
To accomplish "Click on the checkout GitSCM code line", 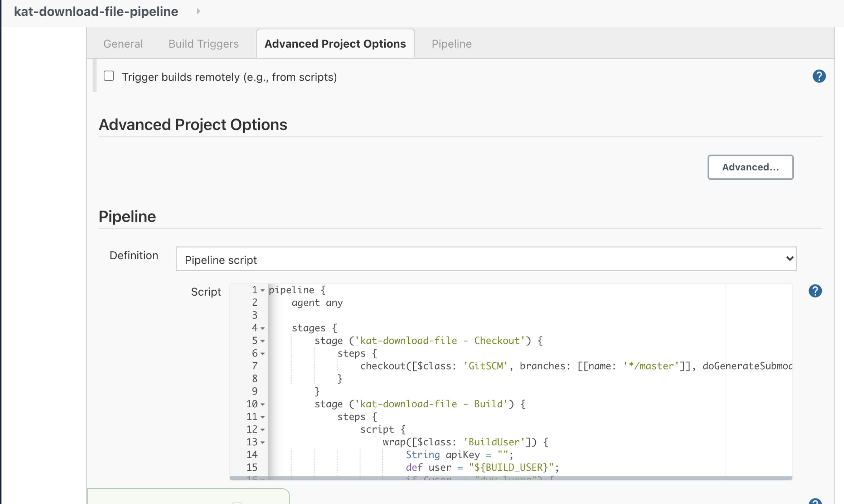I will [576, 366].
